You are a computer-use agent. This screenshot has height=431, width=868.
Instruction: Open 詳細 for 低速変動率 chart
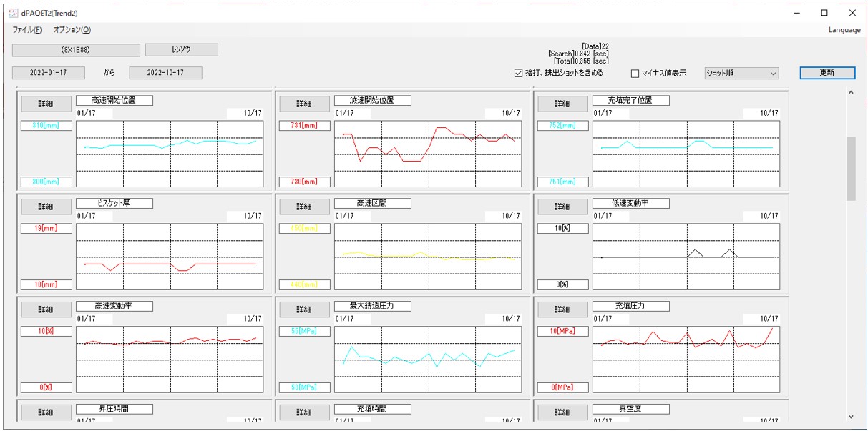[562, 207]
